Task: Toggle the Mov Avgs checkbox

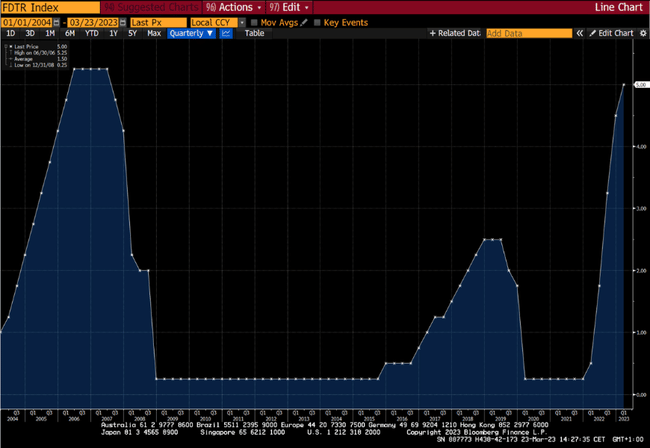Action: [x=254, y=21]
